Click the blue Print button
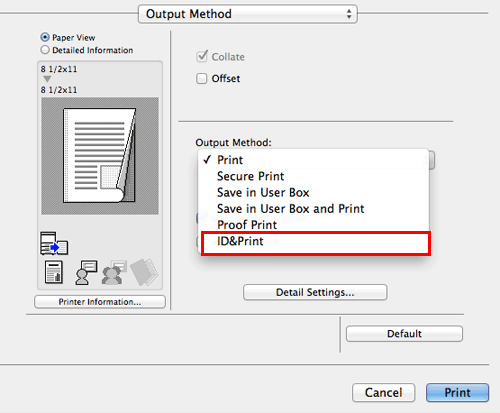 click(457, 393)
